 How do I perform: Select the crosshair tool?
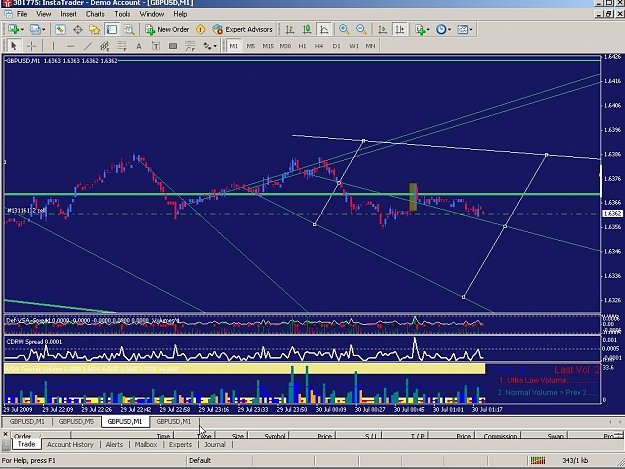pos(31,46)
